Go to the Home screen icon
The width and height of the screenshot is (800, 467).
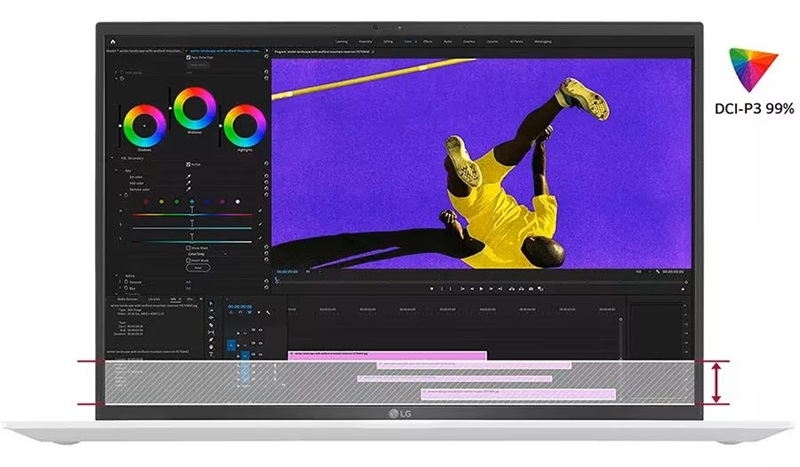[113, 42]
